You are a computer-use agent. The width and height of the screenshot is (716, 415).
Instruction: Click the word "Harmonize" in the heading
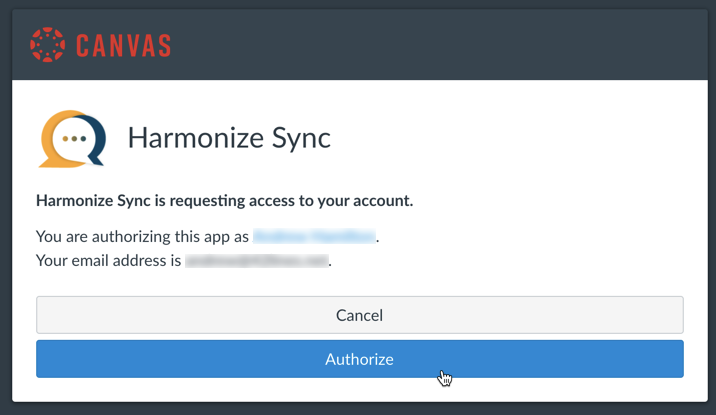[x=191, y=138]
